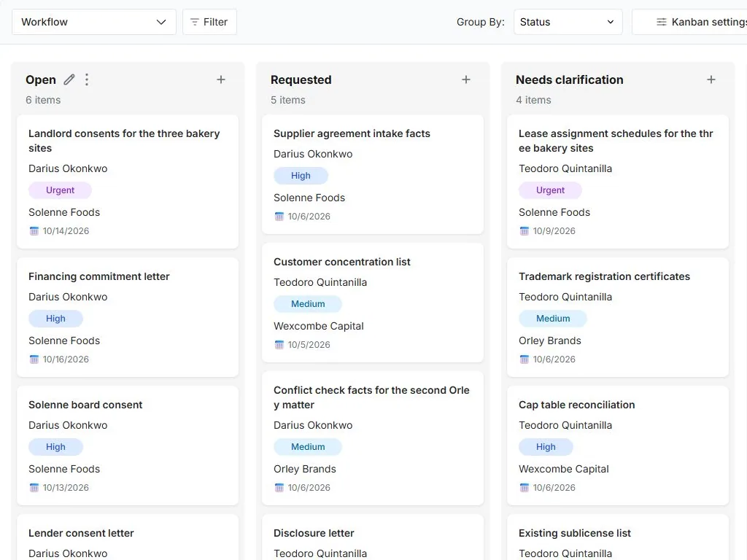The width and height of the screenshot is (747, 560).
Task: Add item to Requested column
Action: 466,79
